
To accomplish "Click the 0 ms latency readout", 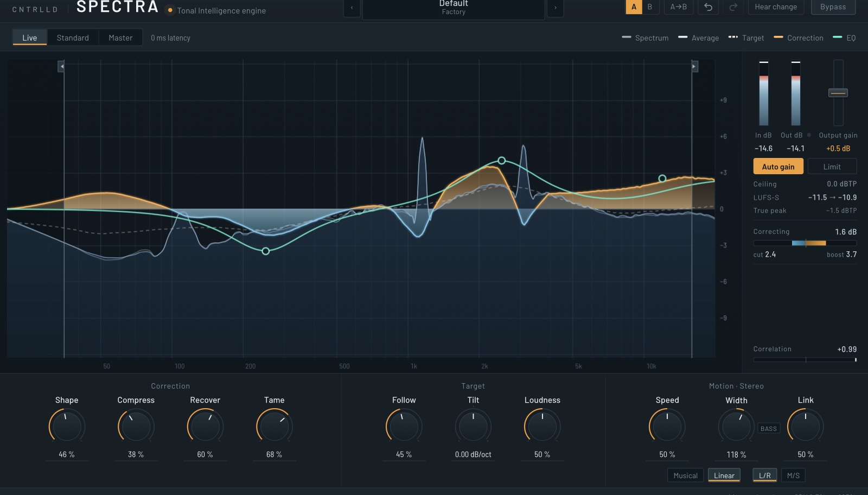I will [x=170, y=38].
